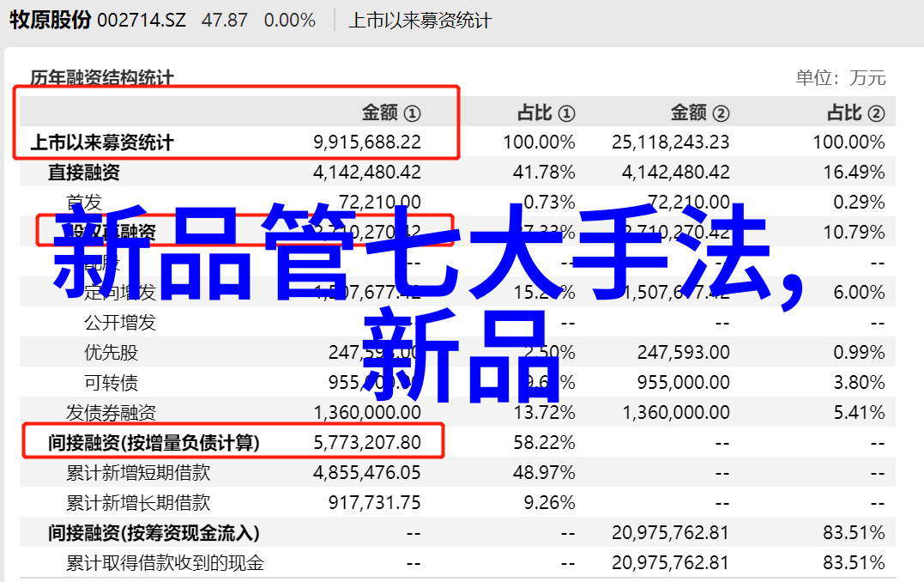Click the 0.00% price change value
Viewport: 924px width, 582px height.
click(x=289, y=21)
